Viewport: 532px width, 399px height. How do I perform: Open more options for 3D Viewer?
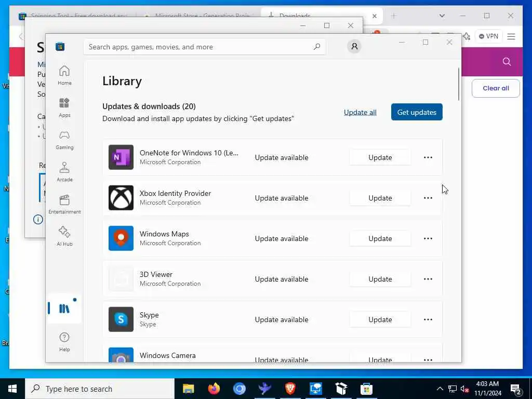428,279
